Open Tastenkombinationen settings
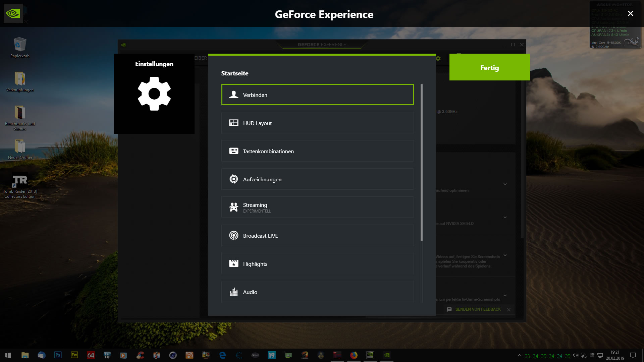The image size is (644, 362). coord(317,151)
